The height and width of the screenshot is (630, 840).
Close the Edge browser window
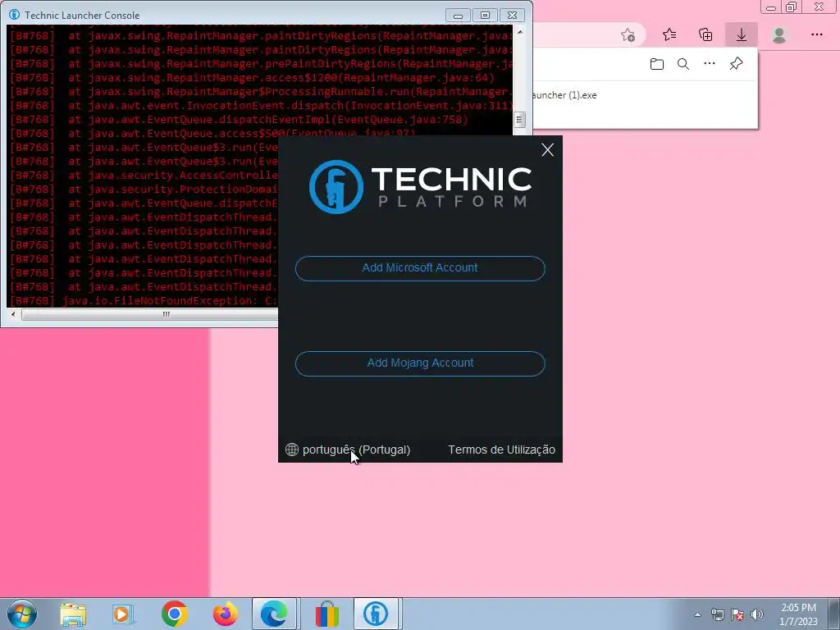[819, 7]
